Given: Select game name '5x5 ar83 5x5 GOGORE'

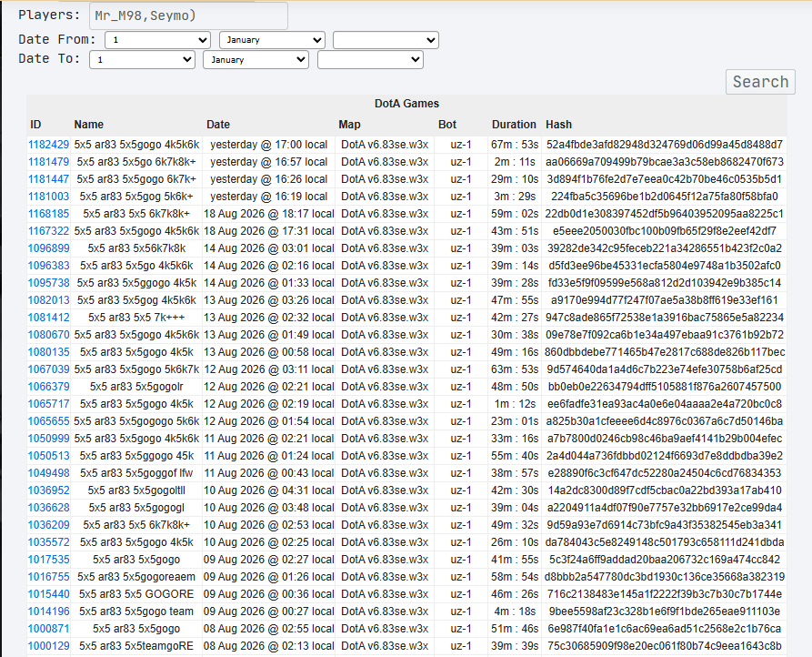Looking at the screenshot, I should pyautogui.click(x=136, y=594).
